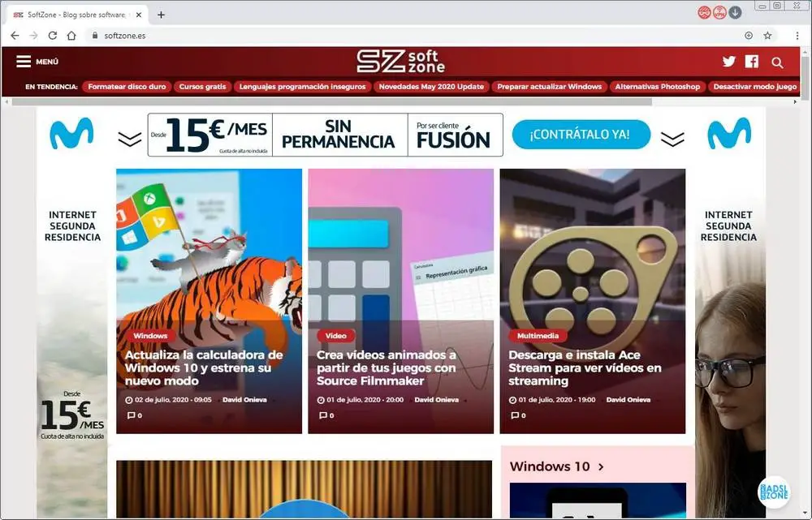Click ADSLZone floating badge icon
Viewport: 812px width, 520px height.
pyautogui.click(x=774, y=492)
